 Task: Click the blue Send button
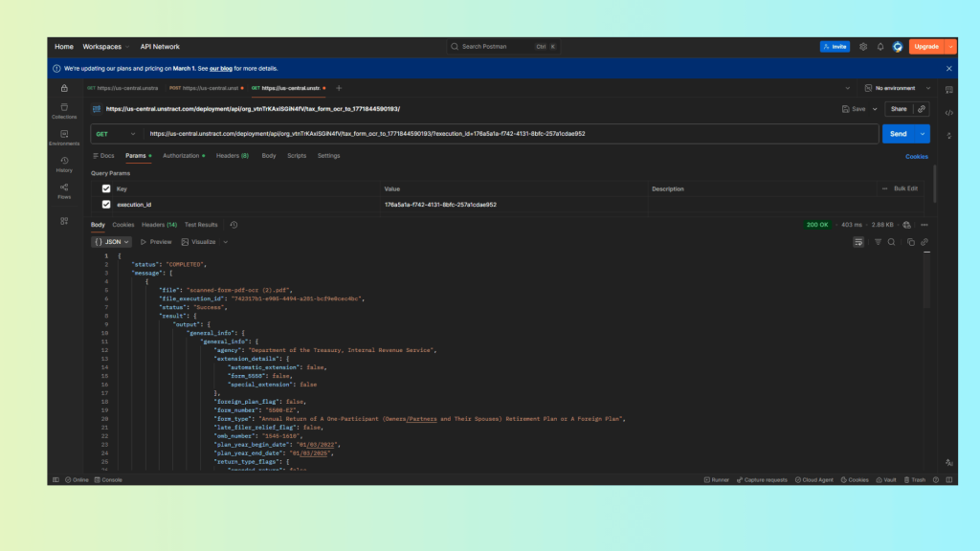point(898,134)
